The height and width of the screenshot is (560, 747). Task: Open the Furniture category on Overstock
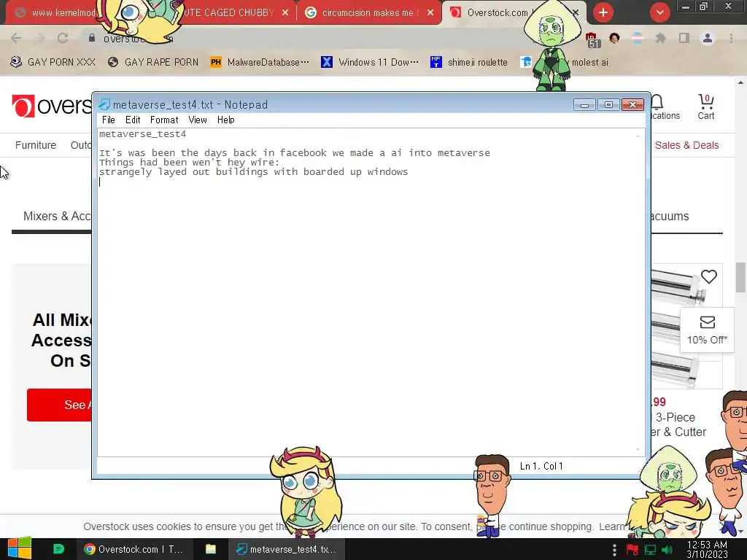click(36, 145)
